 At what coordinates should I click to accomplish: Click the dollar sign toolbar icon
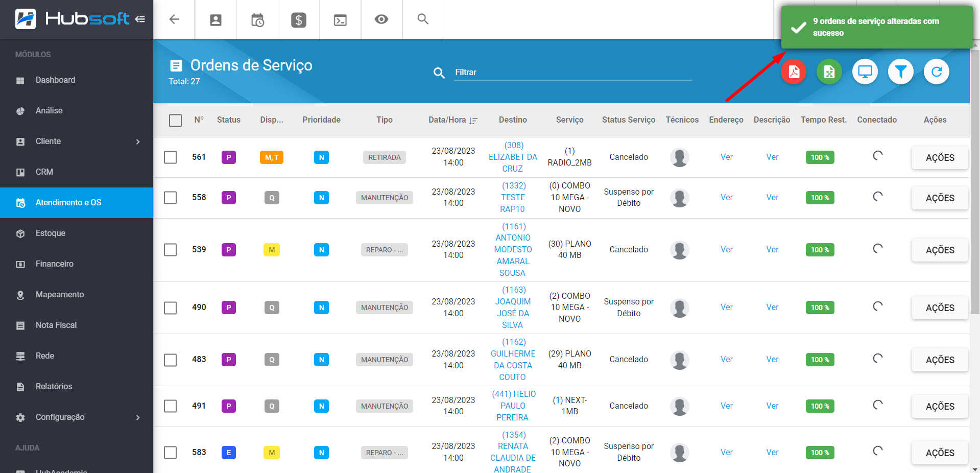[x=299, y=20]
